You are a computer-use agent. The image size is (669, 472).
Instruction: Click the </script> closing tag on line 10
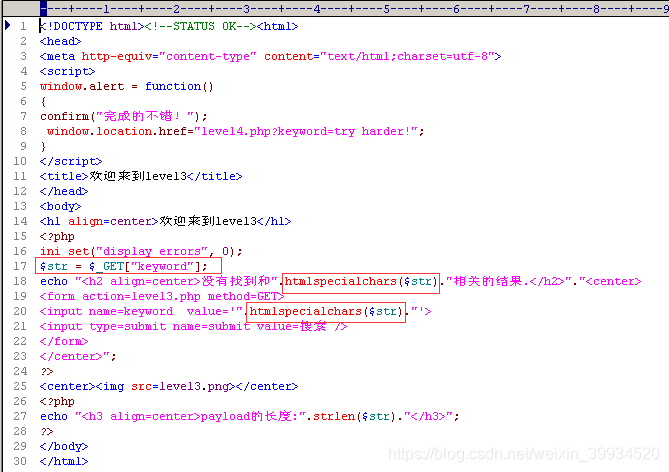coord(71,161)
